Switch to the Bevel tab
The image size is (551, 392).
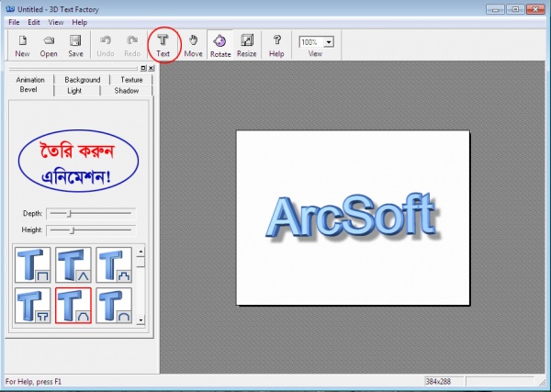[x=28, y=90]
